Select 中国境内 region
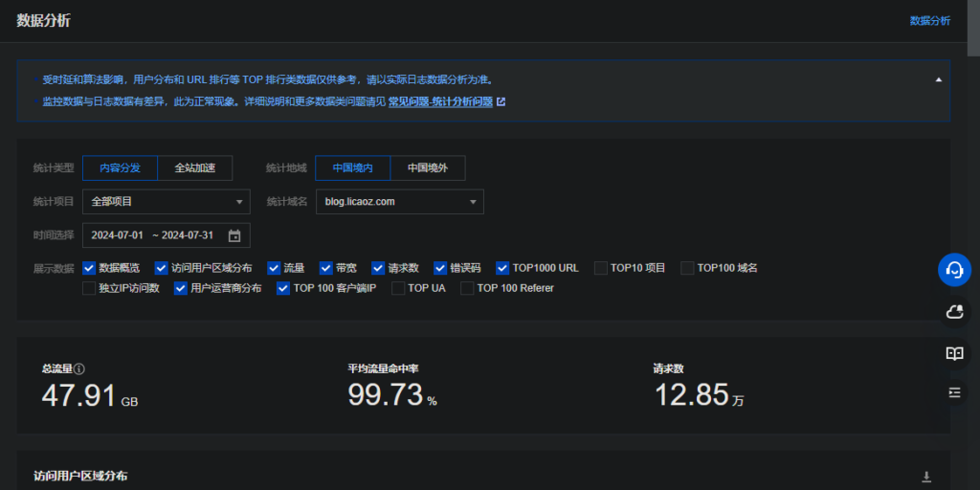Screen dimensions: 980x490 (x=352, y=168)
